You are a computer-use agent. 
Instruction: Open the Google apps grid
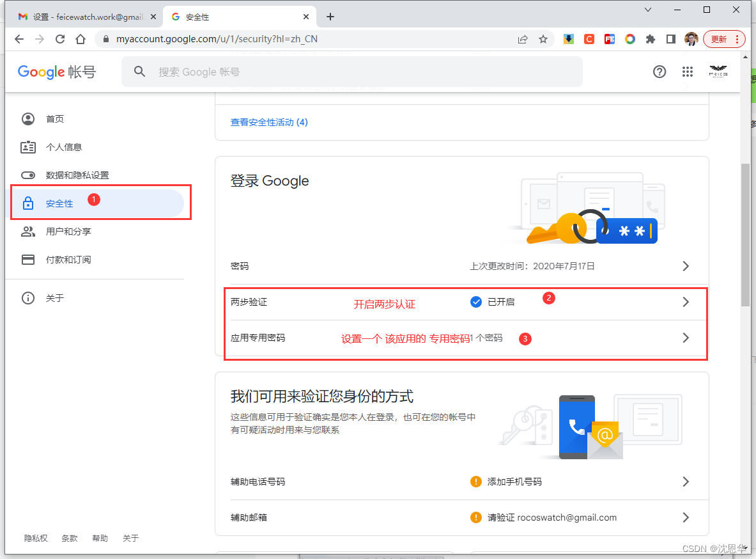(x=688, y=72)
